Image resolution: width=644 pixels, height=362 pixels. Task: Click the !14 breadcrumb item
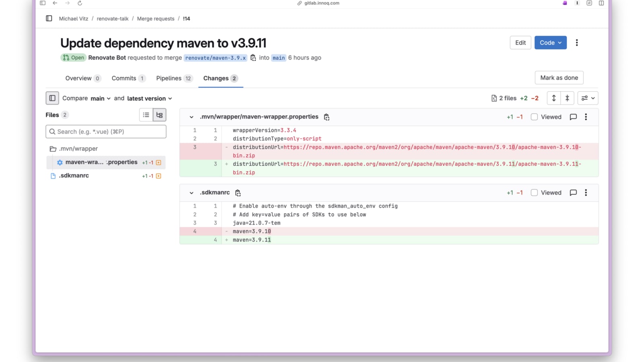click(x=186, y=19)
